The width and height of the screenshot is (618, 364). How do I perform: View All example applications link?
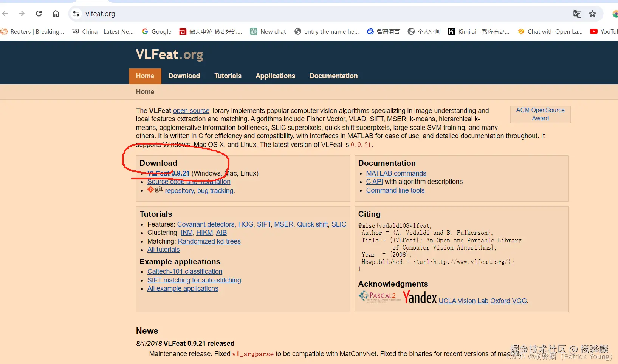click(183, 288)
